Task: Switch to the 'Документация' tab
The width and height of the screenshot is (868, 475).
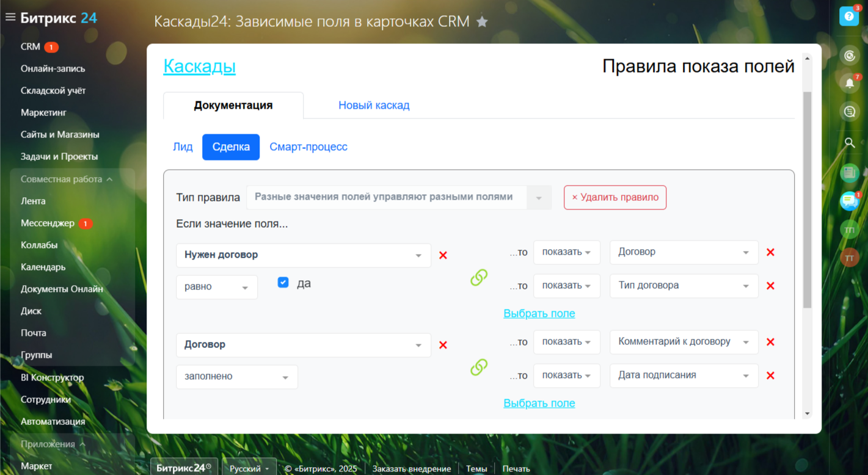Action: pos(233,106)
